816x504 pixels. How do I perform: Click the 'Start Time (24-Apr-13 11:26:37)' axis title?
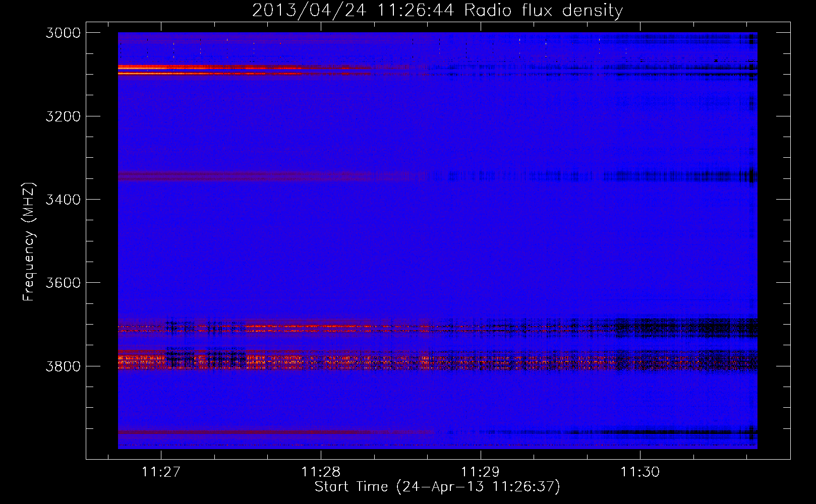437,487
